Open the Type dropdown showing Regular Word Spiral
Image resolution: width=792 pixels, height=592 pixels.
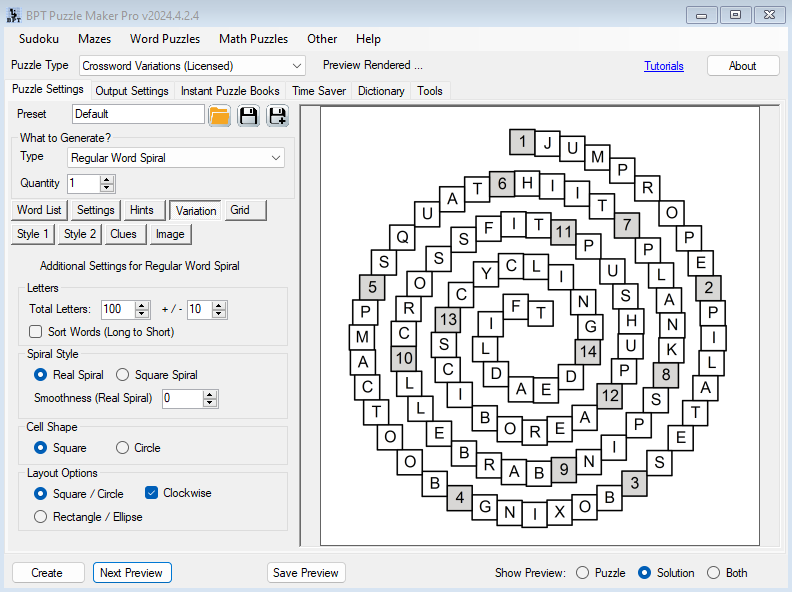click(276, 158)
